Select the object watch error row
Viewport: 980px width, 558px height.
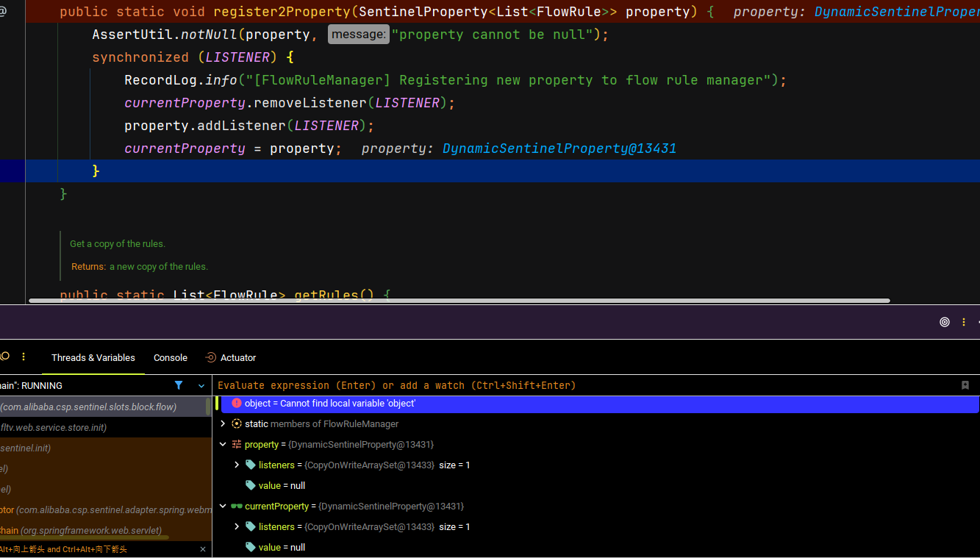[x=599, y=404]
